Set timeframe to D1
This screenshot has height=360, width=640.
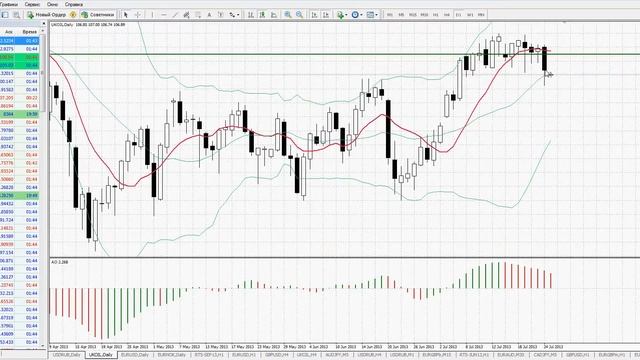[458, 15]
